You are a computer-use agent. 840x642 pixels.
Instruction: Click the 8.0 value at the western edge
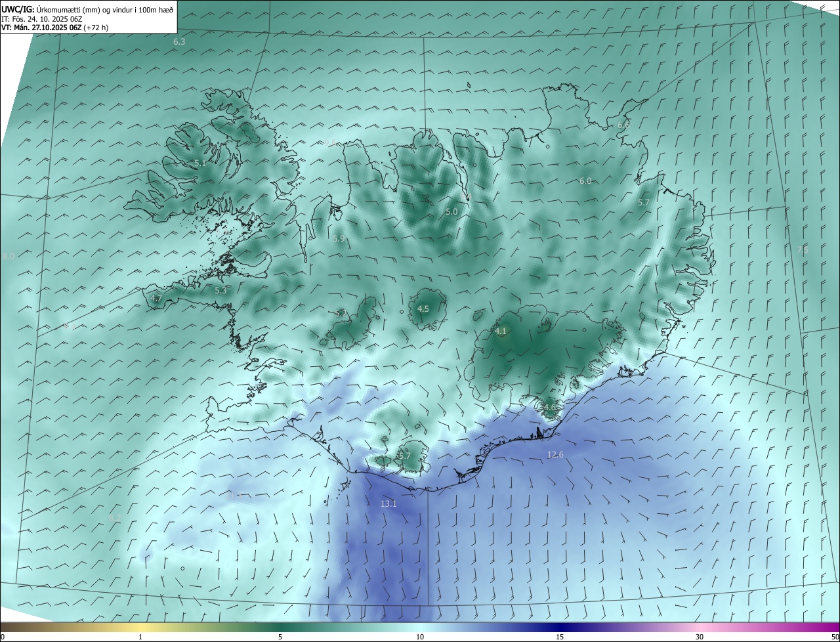[x=9, y=256]
